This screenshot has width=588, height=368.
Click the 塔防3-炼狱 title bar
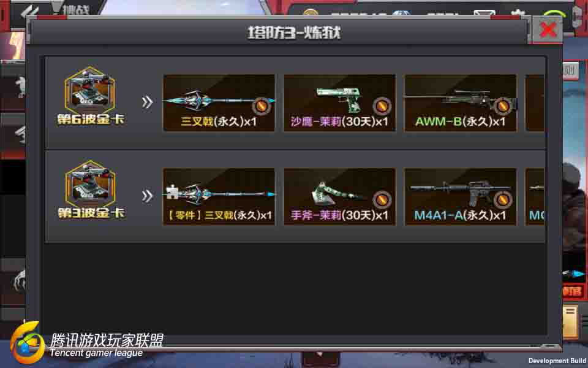[x=279, y=32]
